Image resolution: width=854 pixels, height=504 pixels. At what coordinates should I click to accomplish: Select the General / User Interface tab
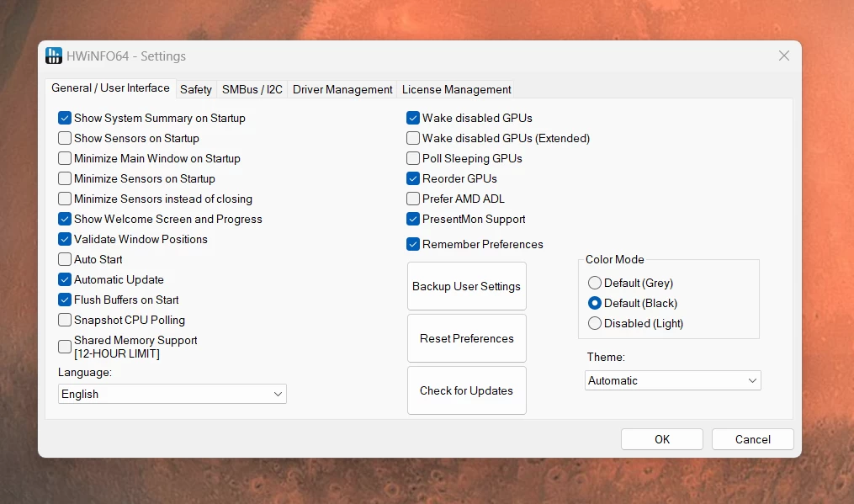110,88
